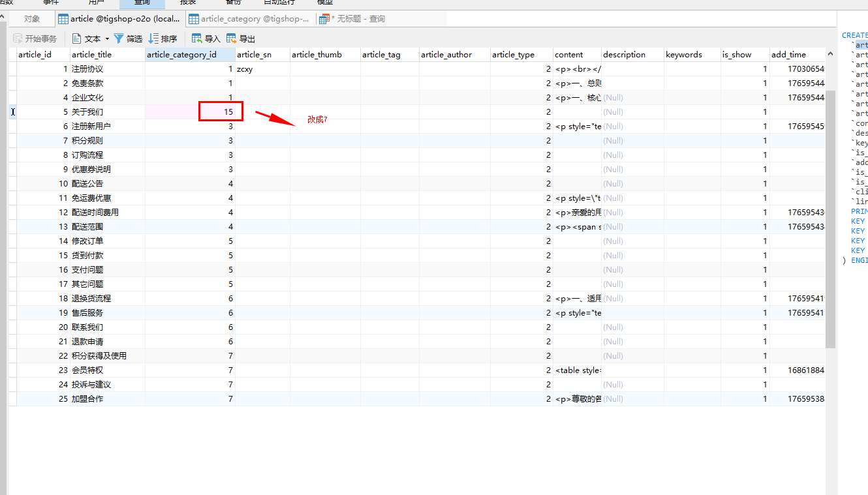Open the 查询 ribbon menu item
868x495 pixels.
[142, 3]
